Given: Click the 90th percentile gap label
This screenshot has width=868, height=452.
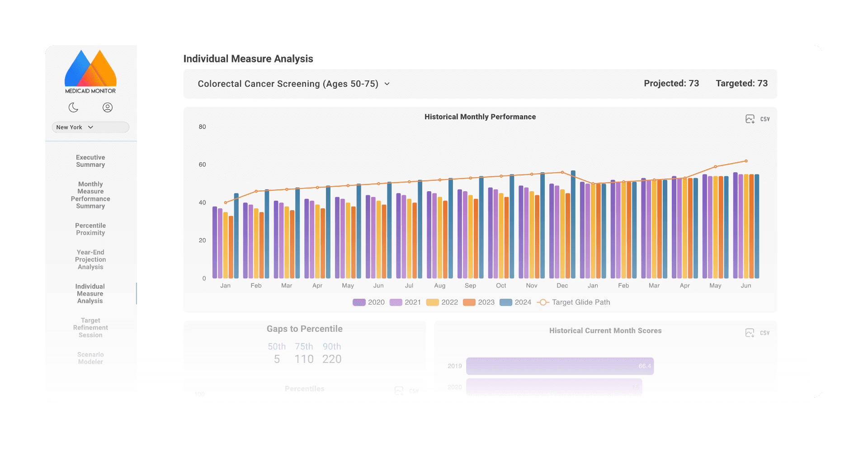Looking at the screenshot, I should click(332, 347).
